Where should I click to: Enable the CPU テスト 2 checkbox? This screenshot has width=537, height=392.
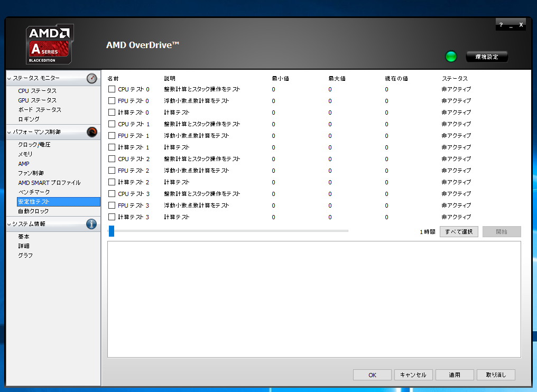point(112,159)
